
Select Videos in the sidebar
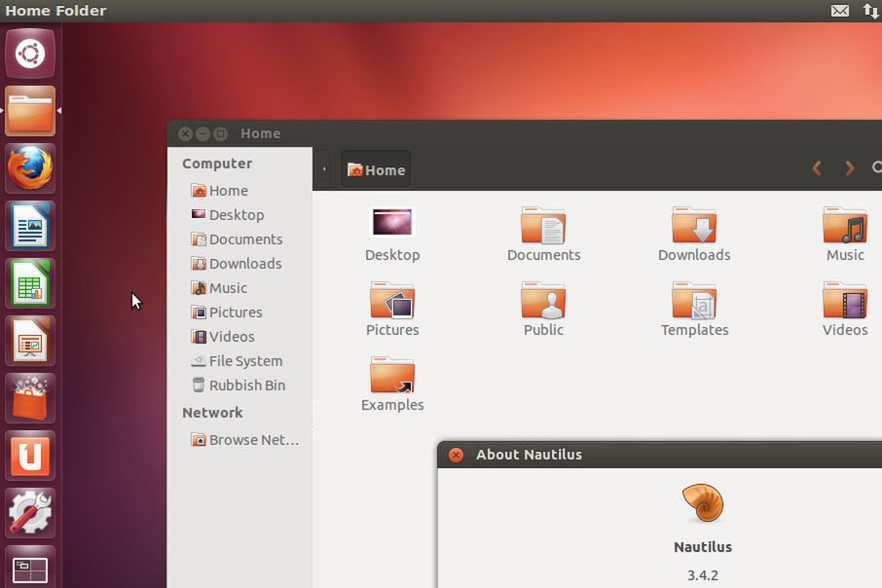coord(222,337)
